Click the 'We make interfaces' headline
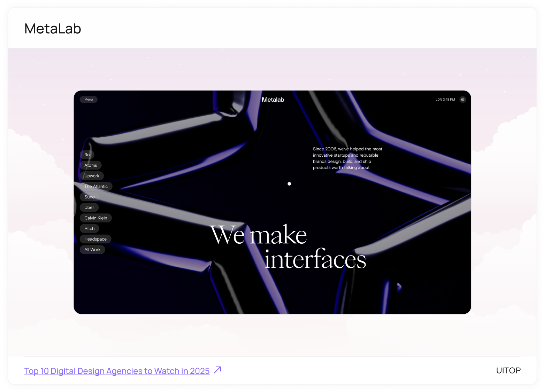Viewport: 544px width, 392px height. pyautogui.click(x=288, y=247)
